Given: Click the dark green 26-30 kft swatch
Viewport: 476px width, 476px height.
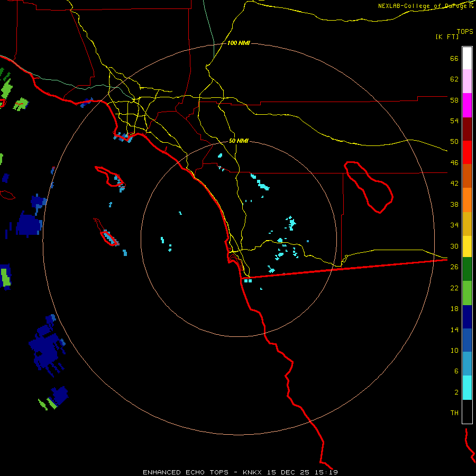Looking at the screenshot, I should 467,269.
